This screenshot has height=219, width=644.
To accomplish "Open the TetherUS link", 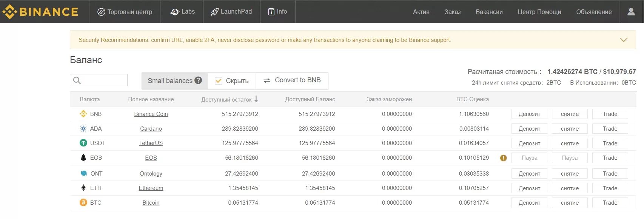I will point(151,143).
